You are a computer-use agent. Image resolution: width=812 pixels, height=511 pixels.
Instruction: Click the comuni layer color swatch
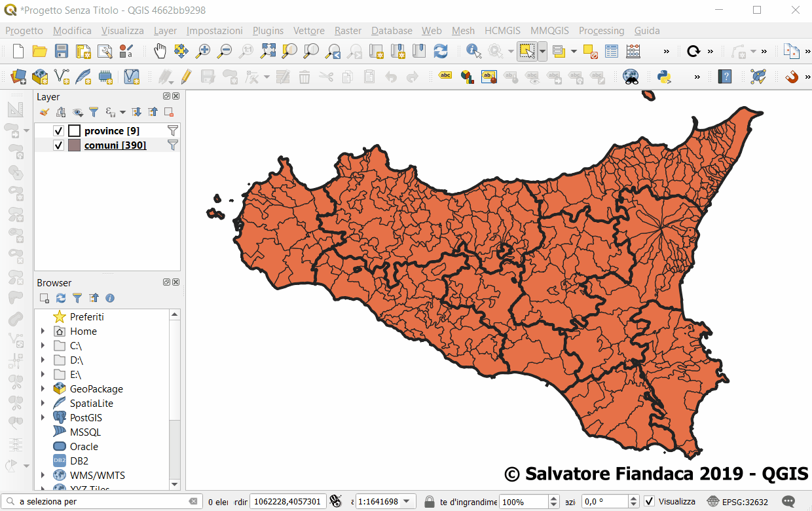point(74,145)
